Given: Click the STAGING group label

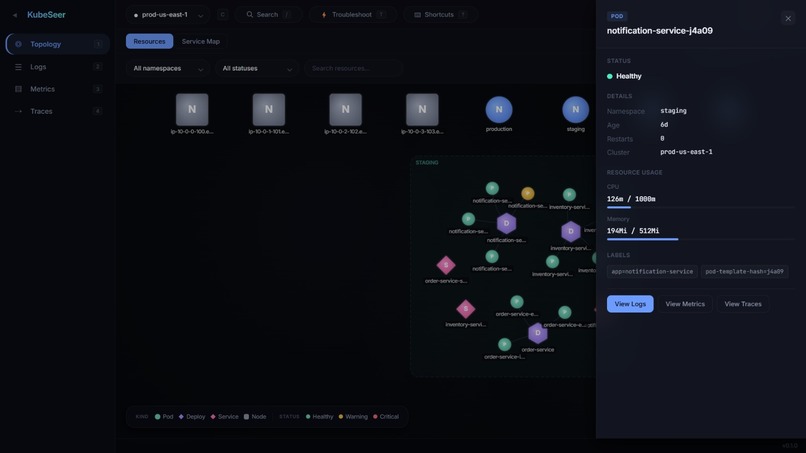Looking at the screenshot, I should click(x=427, y=162).
